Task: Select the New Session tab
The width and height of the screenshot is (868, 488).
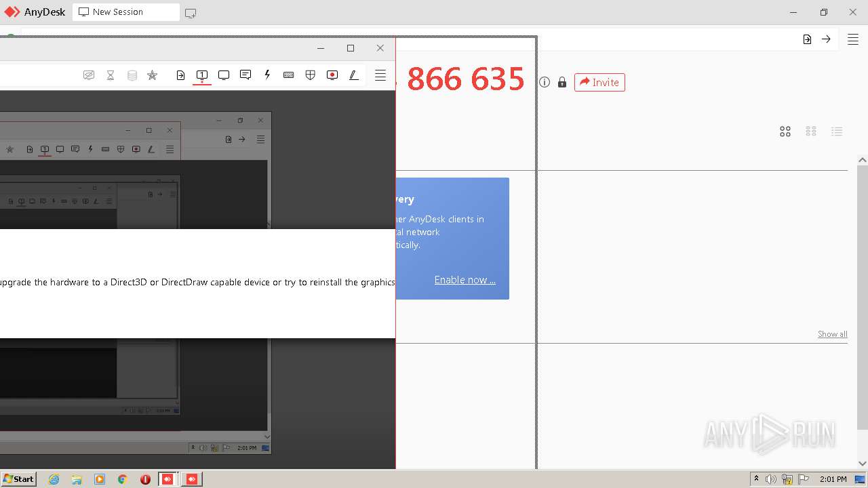Action: pyautogui.click(x=126, y=12)
